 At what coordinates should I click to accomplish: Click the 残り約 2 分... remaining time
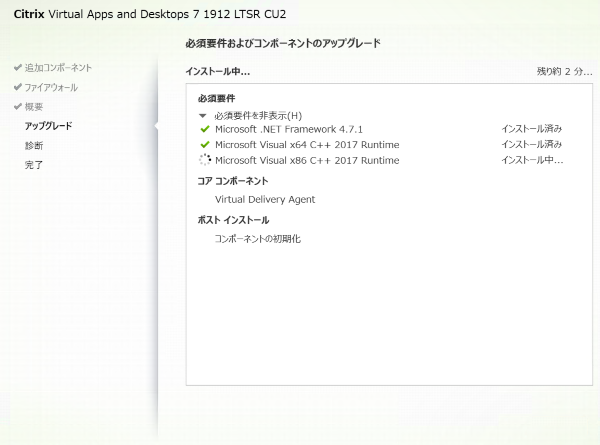(x=564, y=71)
